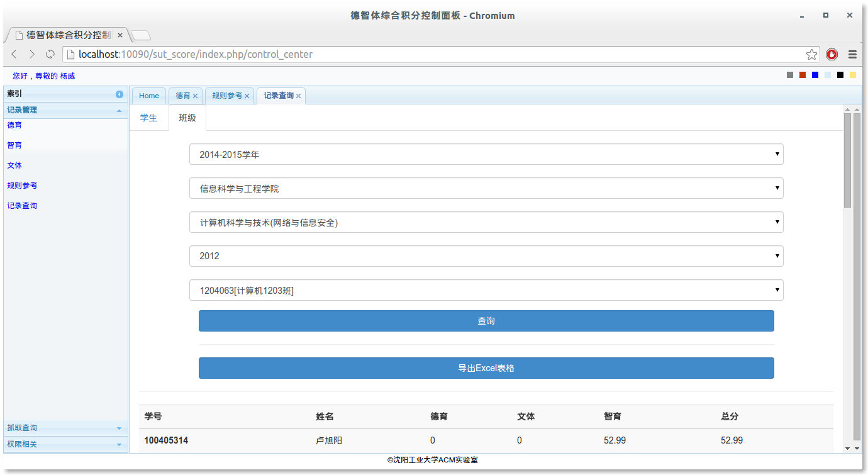Image resolution: width=868 pixels, height=475 pixels.
Task: Click the vertical scrollbar thumb
Action: pyautogui.click(x=847, y=161)
